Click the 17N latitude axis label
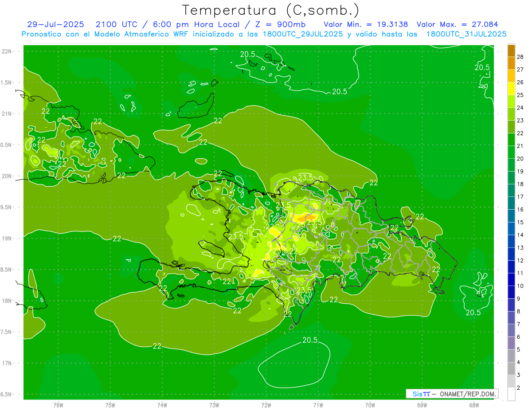532x411 pixels. (x=8, y=363)
